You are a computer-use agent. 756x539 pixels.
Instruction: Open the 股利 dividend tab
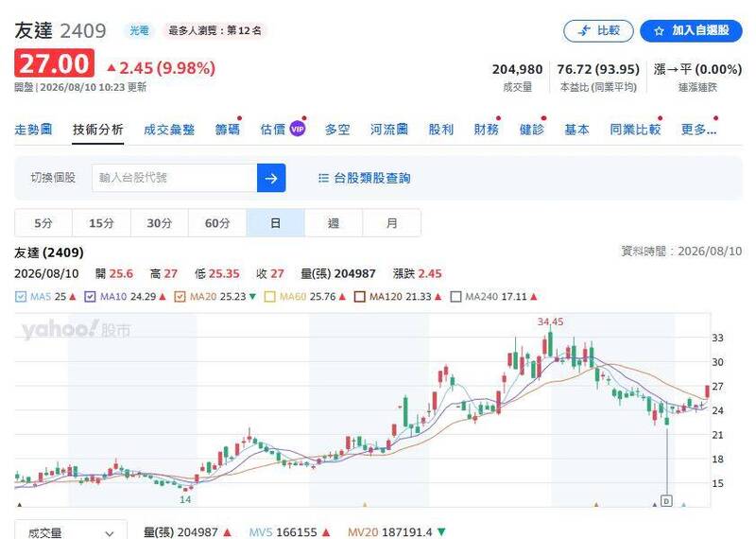point(441,130)
